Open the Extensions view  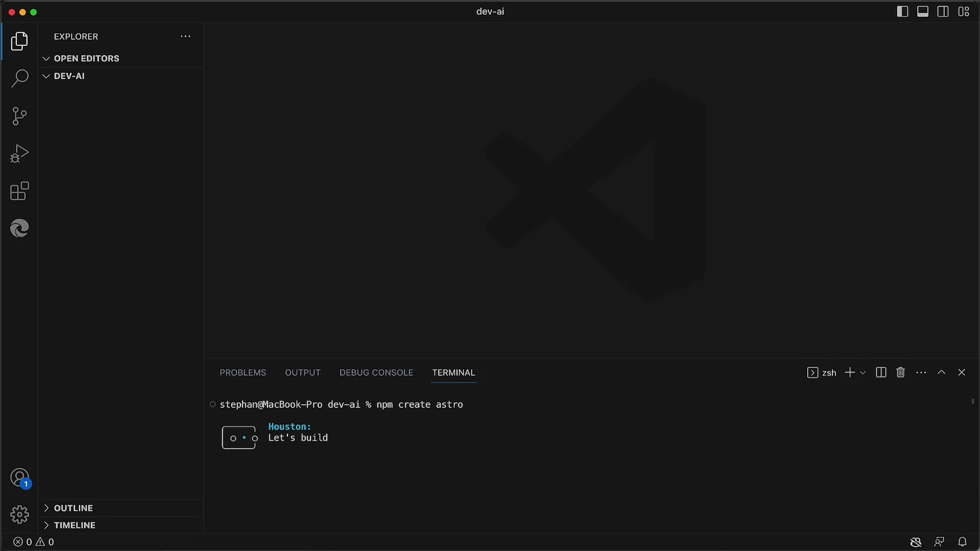[19, 191]
